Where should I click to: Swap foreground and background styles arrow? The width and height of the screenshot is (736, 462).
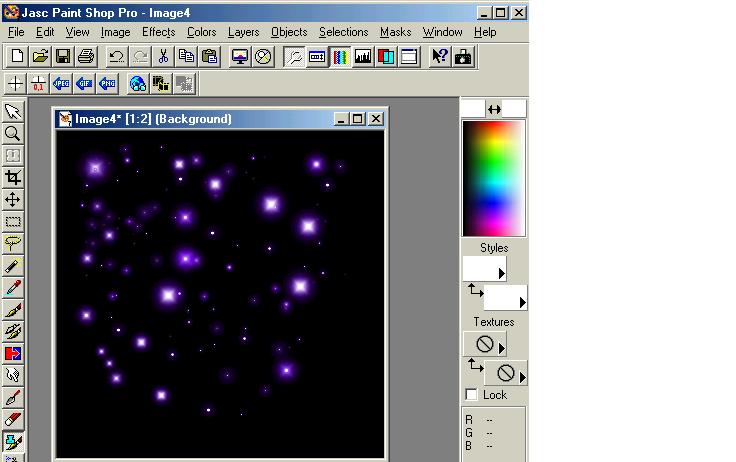[x=475, y=291]
